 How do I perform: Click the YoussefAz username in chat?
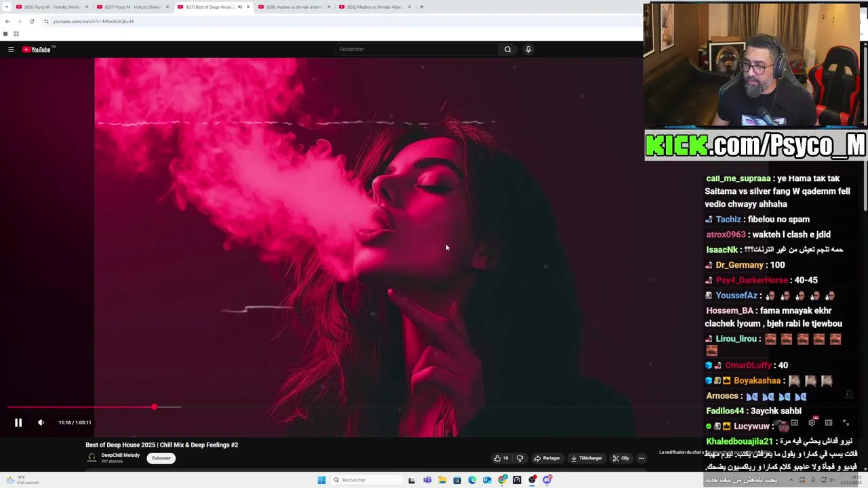click(736, 296)
